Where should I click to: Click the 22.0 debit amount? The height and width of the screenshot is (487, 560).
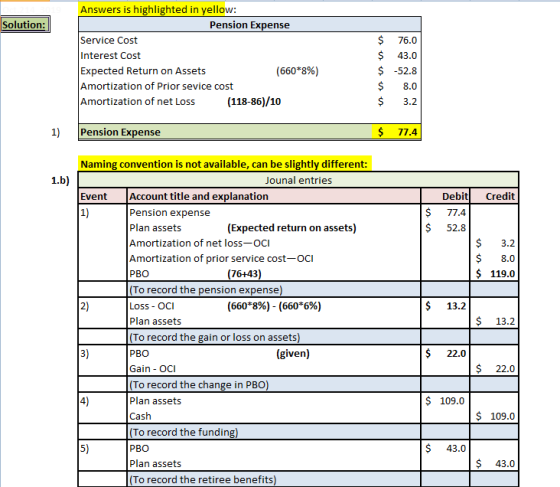(456, 354)
